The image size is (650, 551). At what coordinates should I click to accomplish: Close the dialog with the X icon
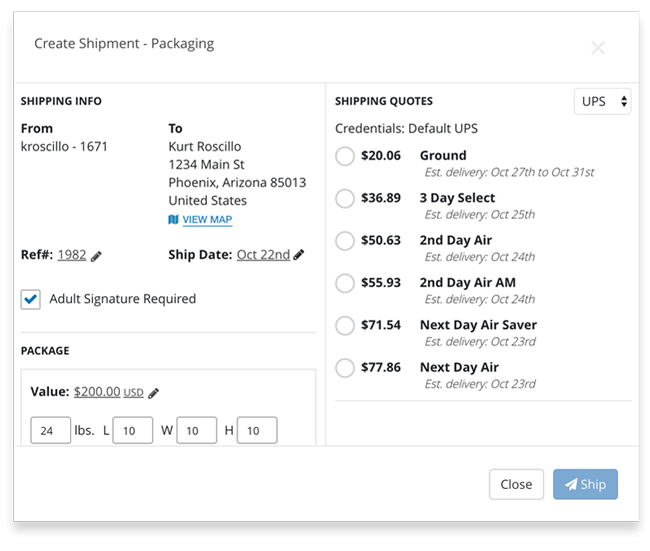tap(598, 48)
